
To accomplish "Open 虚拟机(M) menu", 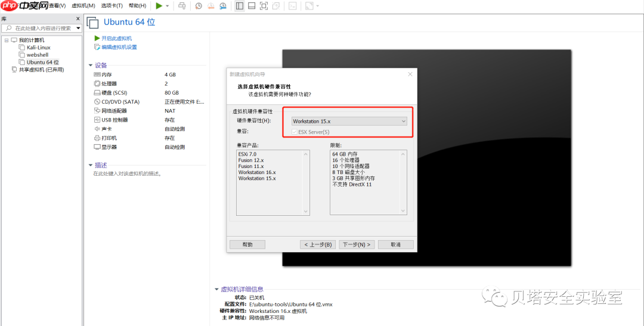I will tap(83, 6).
